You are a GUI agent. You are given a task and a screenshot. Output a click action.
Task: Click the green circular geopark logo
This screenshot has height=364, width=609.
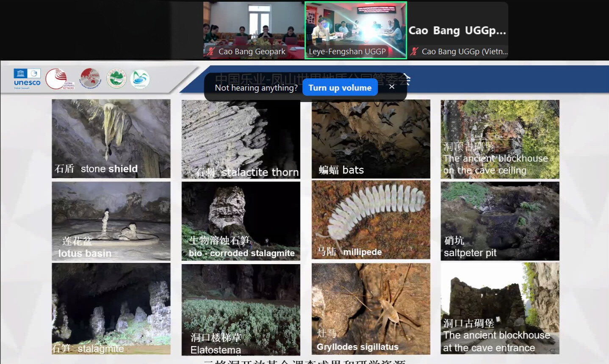(x=116, y=79)
